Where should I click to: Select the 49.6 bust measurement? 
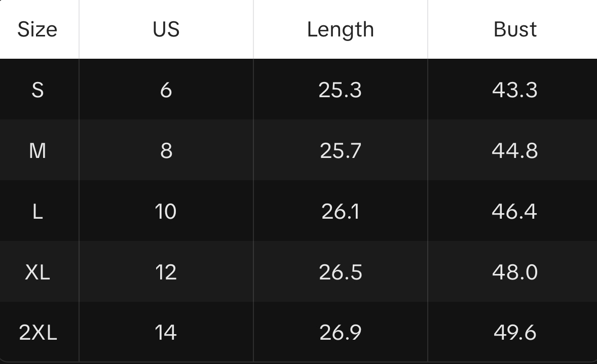[515, 333]
